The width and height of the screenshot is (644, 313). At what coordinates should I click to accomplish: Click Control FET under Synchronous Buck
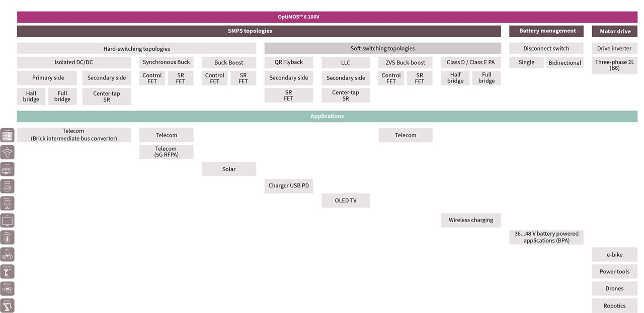(x=152, y=78)
